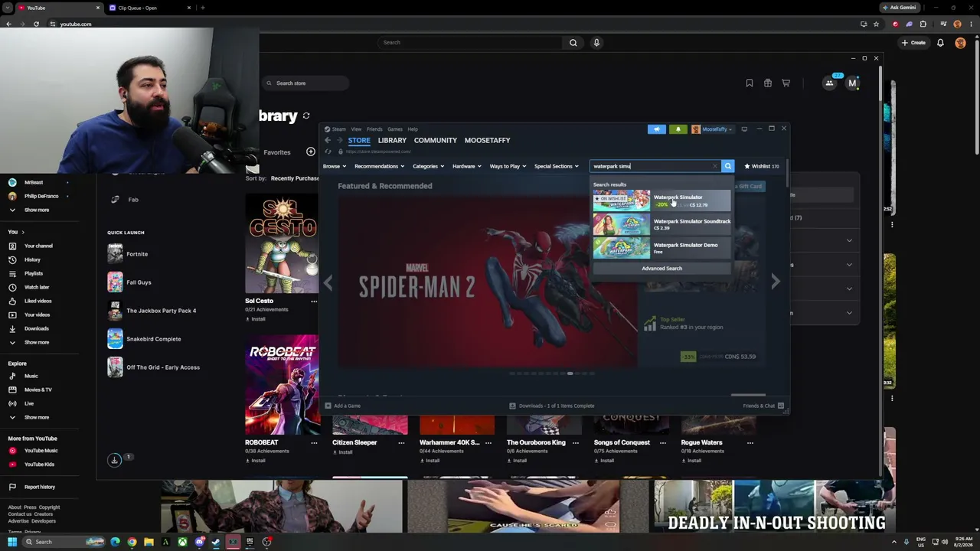Click the Sol Cesto game cover
Viewport: 980px width, 551px height.
[282, 243]
